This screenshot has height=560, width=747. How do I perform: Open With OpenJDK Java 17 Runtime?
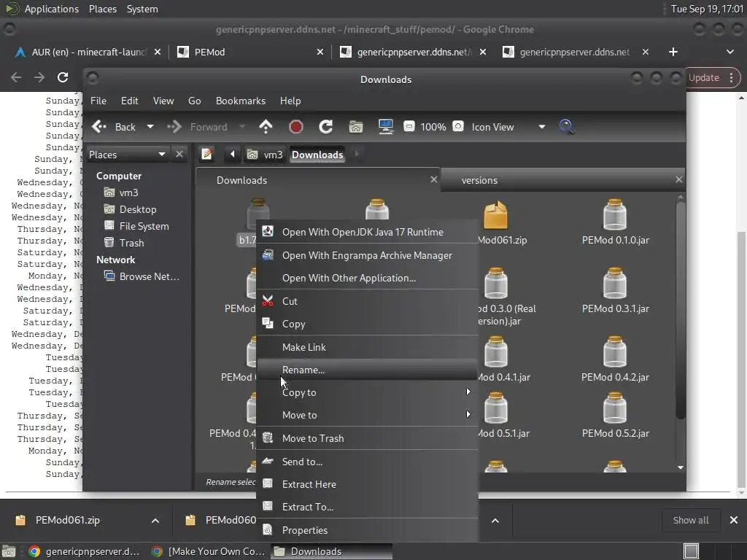point(367,232)
